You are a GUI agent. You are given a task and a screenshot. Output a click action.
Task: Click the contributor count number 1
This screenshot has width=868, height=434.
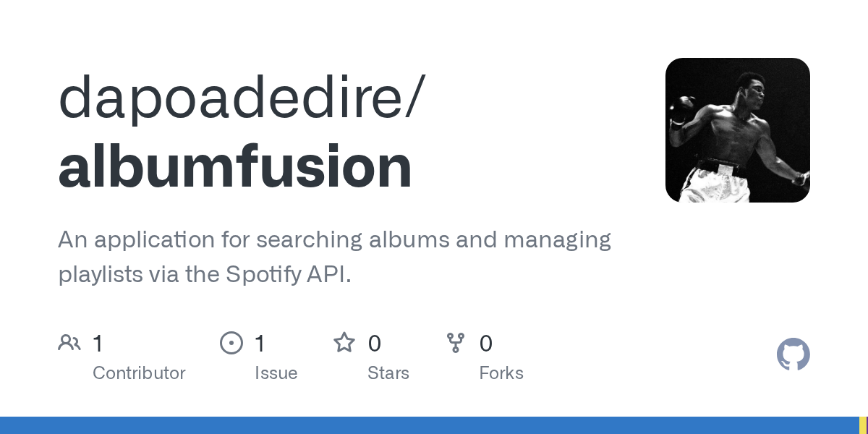(98, 343)
